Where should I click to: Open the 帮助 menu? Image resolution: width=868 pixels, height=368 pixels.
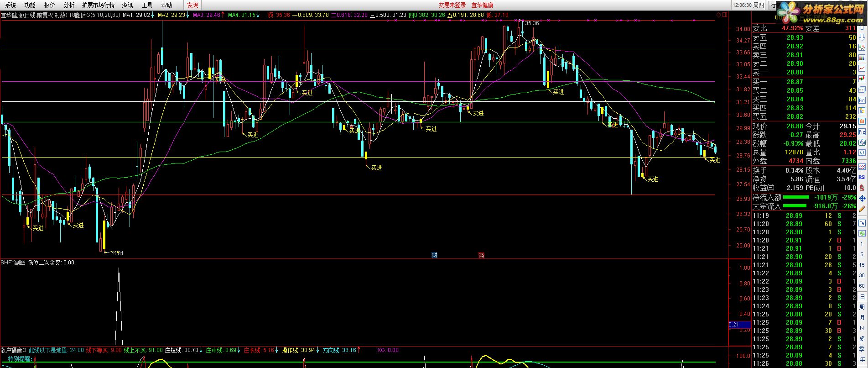pyautogui.click(x=167, y=5)
